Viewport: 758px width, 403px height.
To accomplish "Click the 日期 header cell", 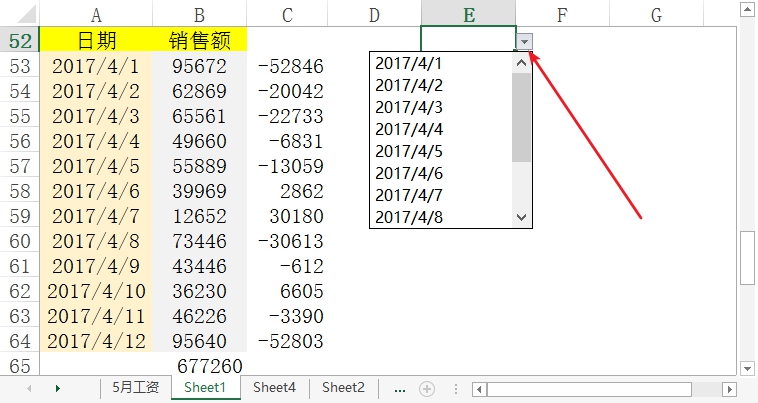I will tap(96, 40).
